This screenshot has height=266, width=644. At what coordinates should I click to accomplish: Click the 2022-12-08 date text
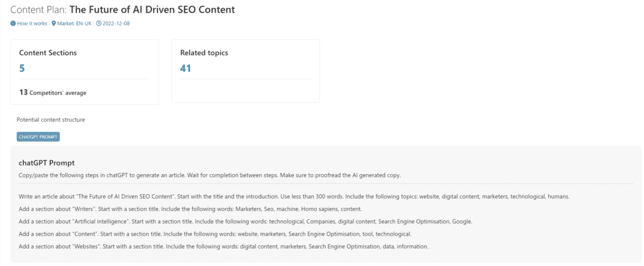pyautogui.click(x=116, y=23)
